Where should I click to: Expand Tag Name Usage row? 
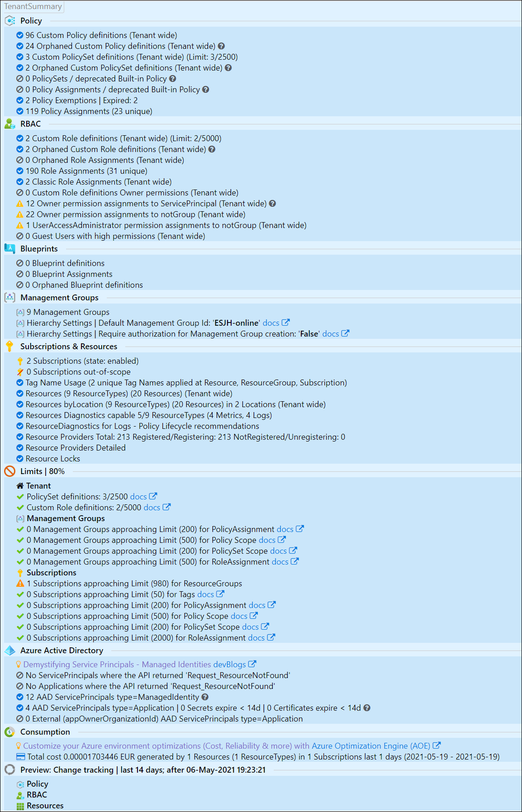pyautogui.click(x=186, y=383)
